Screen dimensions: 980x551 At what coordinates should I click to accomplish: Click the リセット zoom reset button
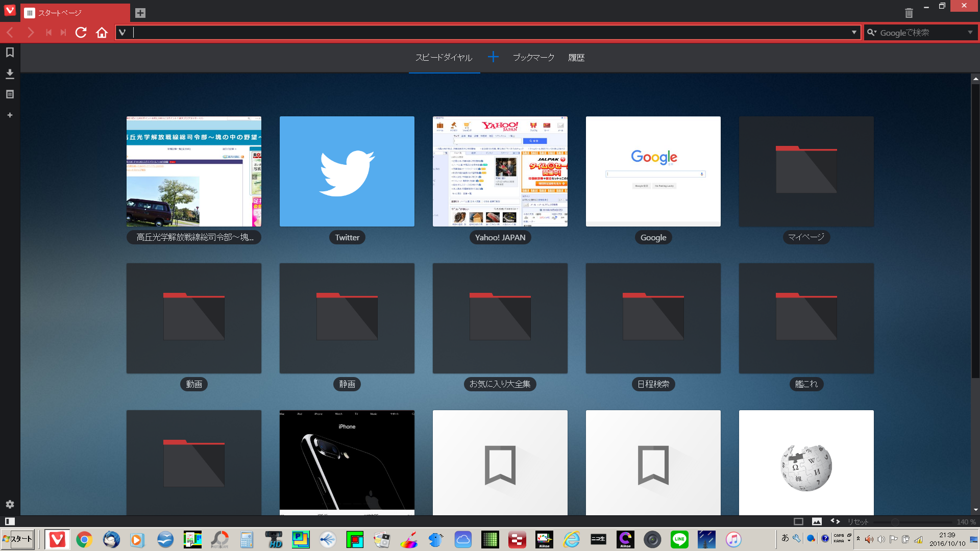pyautogui.click(x=857, y=522)
